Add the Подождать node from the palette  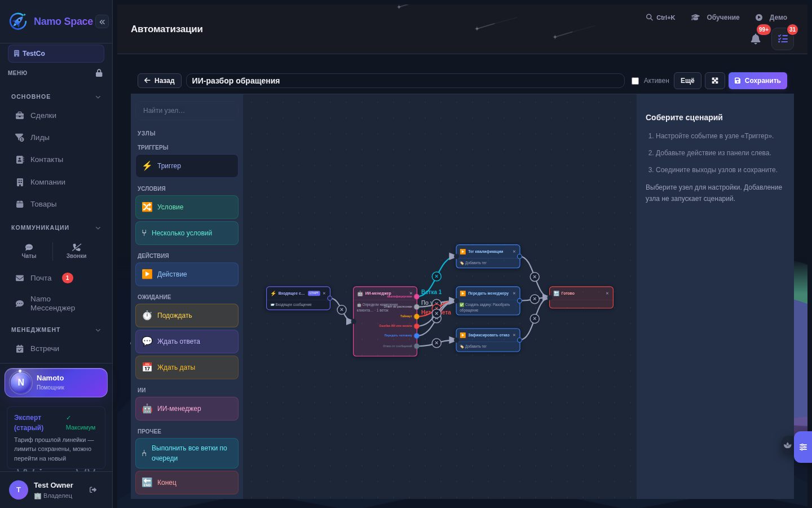(187, 316)
